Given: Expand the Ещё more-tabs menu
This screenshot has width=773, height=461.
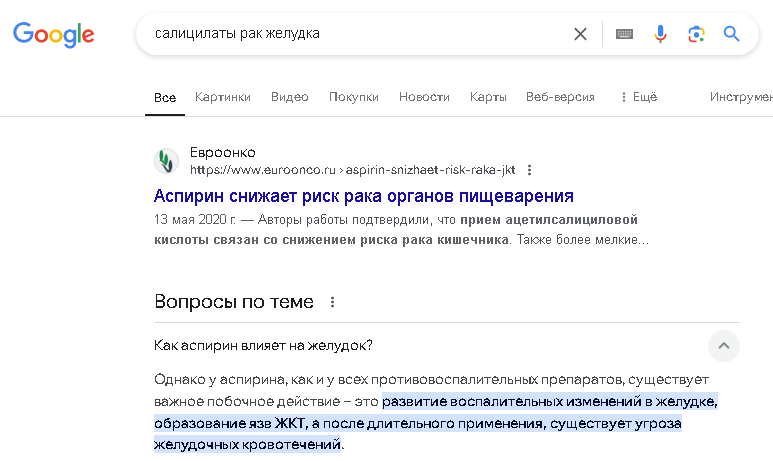Looking at the screenshot, I should pos(638,97).
